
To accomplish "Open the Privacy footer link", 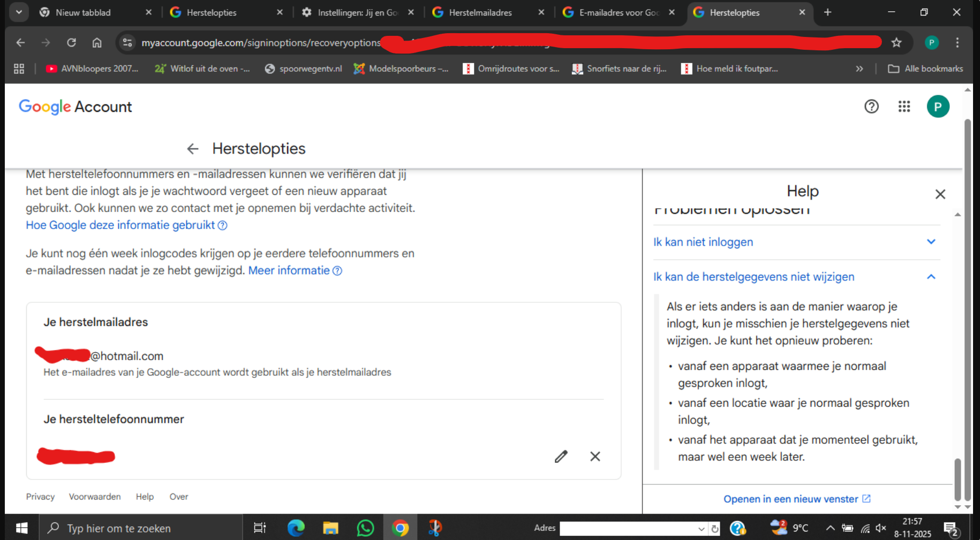I will pyautogui.click(x=40, y=497).
